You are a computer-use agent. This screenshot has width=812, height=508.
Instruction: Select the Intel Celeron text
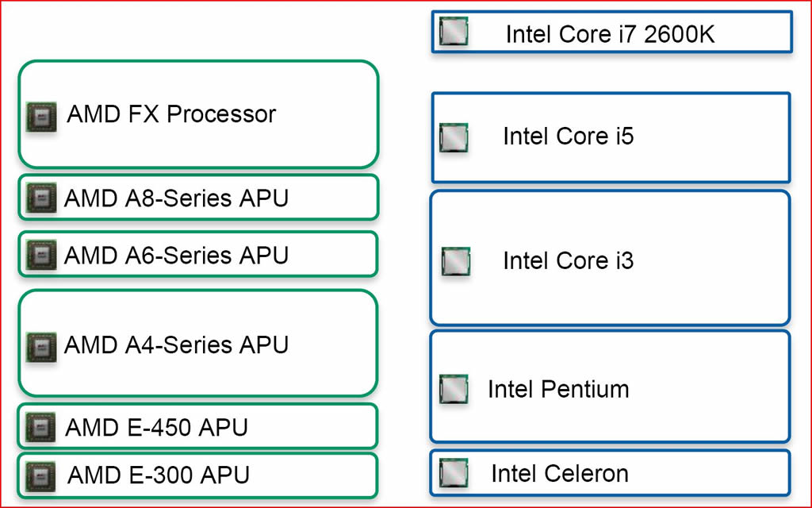560,473
